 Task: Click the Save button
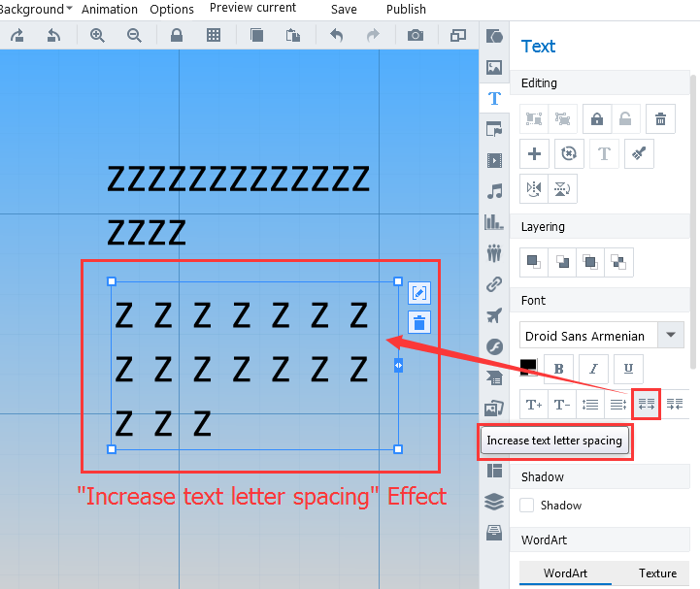pos(344,9)
